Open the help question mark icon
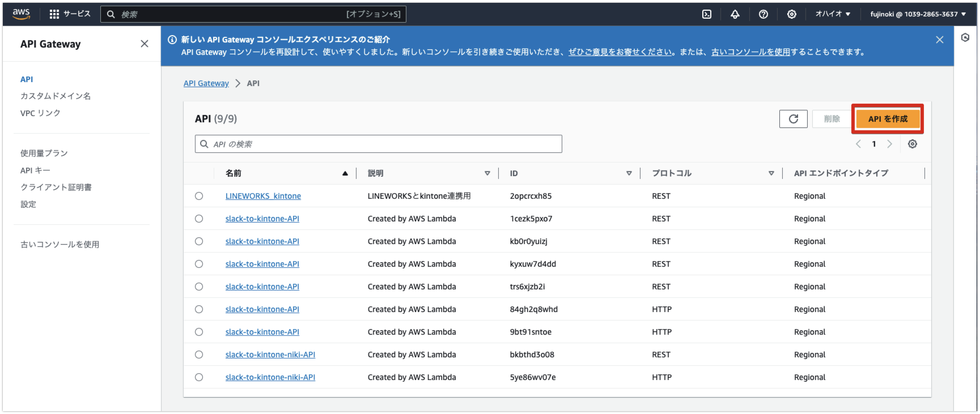This screenshot has width=980, height=414. point(763,14)
